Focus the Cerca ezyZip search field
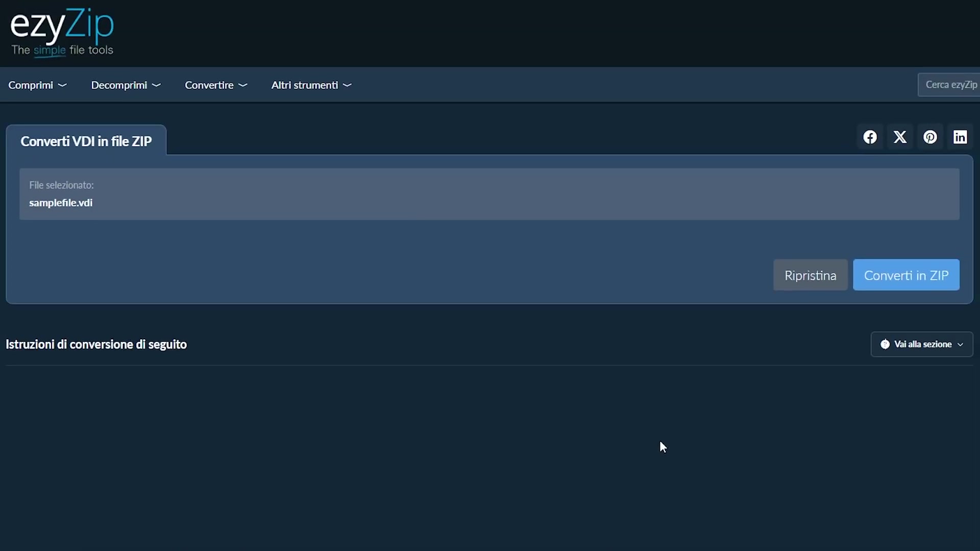This screenshot has width=980, height=551. tap(949, 85)
